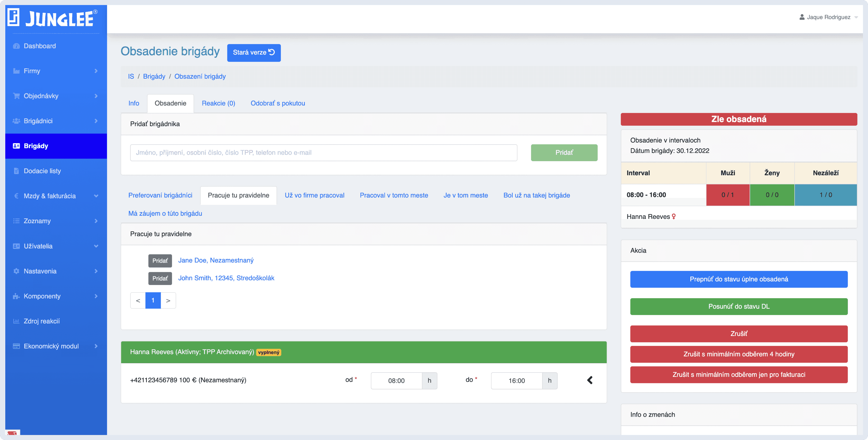This screenshot has height=440, width=868.
Task: Add Jane Doe using Pridať button
Action: [160, 260]
